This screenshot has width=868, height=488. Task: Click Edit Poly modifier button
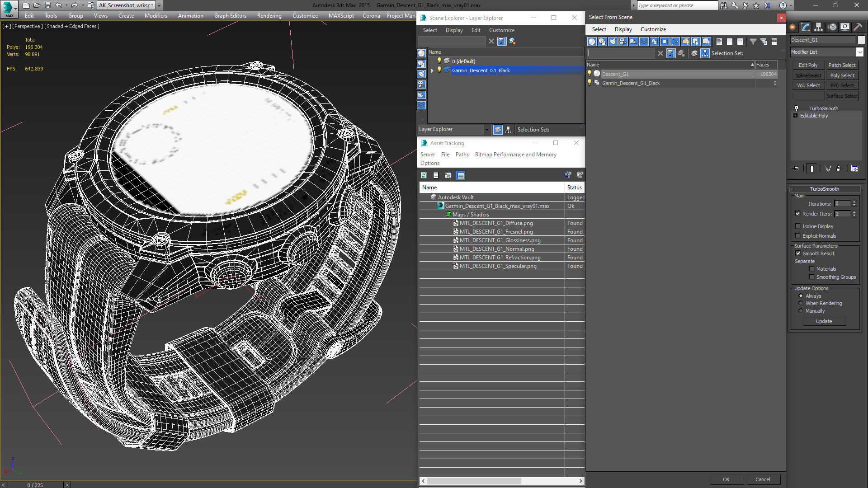(808, 65)
